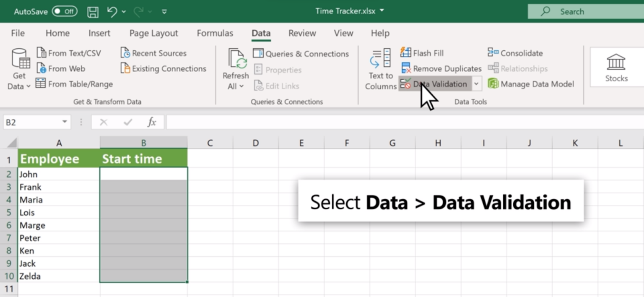Expand the Data Validation dropdown arrow

[476, 83]
